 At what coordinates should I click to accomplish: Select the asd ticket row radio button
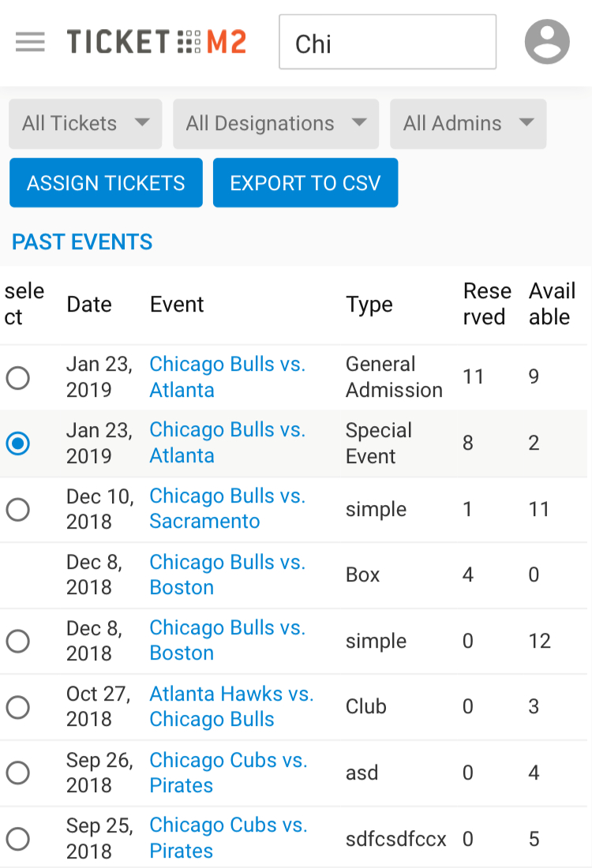tap(17, 773)
